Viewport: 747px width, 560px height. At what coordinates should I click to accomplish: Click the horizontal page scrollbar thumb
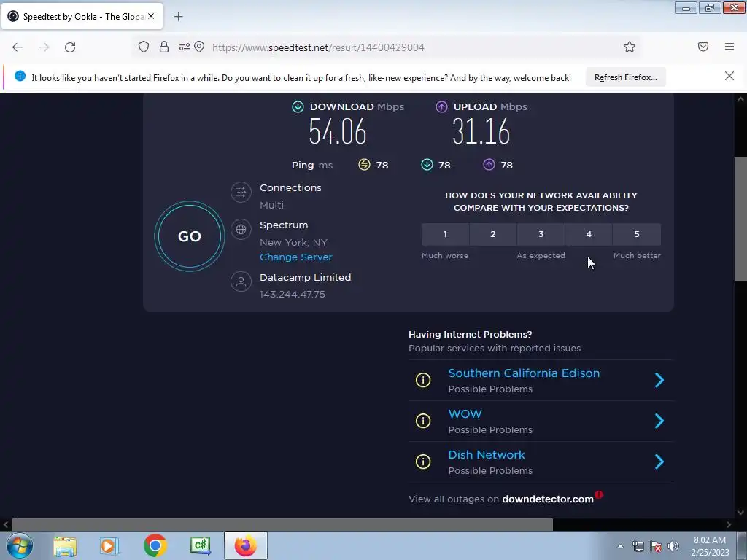282,524
